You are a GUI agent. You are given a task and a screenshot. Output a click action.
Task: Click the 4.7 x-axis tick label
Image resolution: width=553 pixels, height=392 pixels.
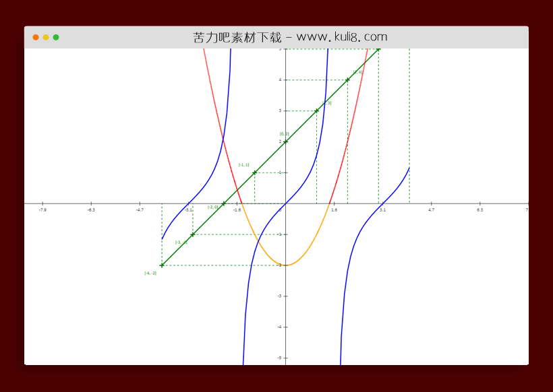[431, 210]
